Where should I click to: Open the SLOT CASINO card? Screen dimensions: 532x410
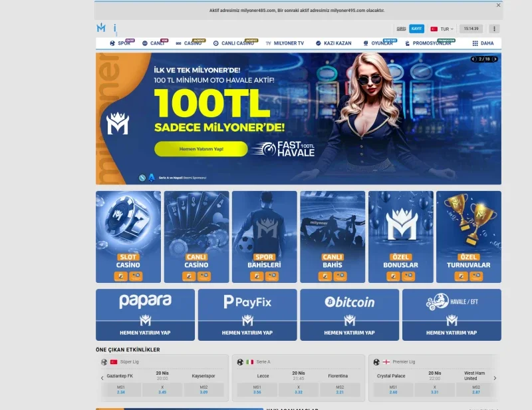(128, 237)
